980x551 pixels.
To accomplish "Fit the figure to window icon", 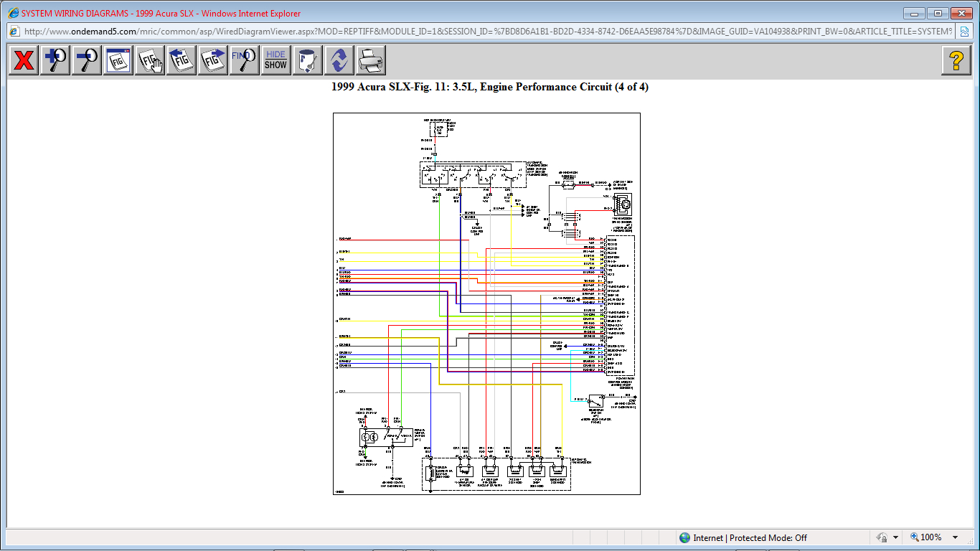I will (x=118, y=60).
